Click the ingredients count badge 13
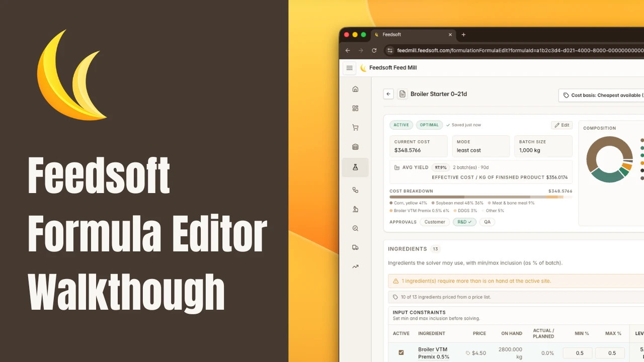The image size is (644, 362). tap(436, 249)
